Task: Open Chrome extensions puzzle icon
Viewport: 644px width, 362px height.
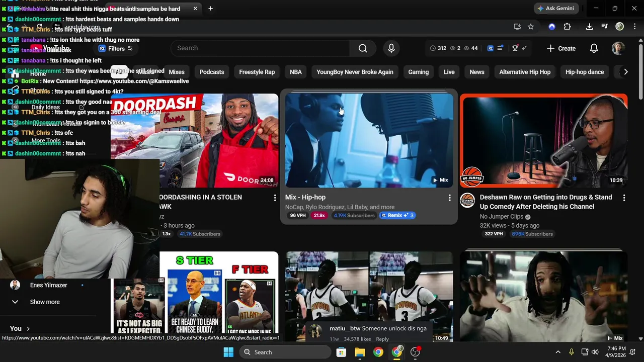Action: 567,27
